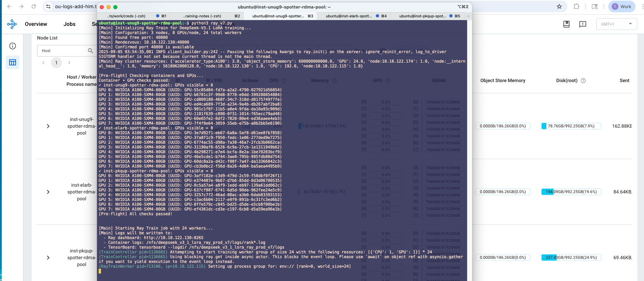Expand the inst-unug9-spotter-rdma-pool node row
Viewport: 644px width, 281px height.
click(48, 126)
